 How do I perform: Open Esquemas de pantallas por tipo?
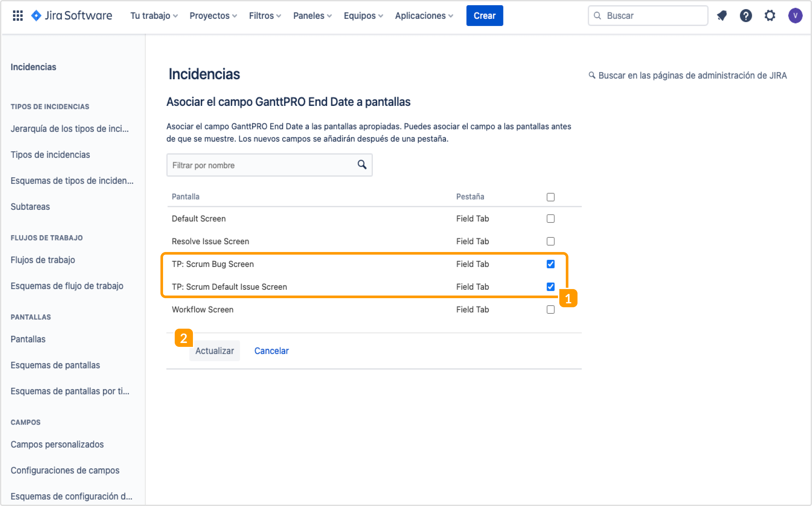(x=70, y=391)
